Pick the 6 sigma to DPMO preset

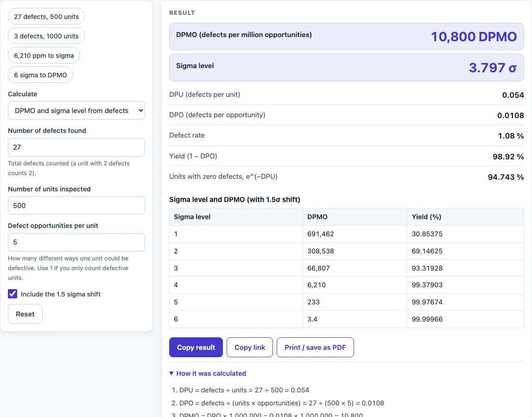coord(40,75)
